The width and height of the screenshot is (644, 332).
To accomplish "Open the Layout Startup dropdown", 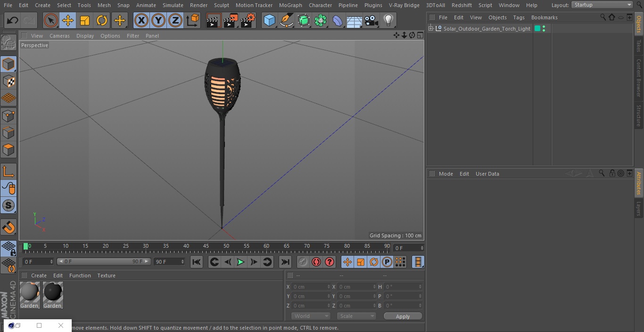I will (602, 5).
